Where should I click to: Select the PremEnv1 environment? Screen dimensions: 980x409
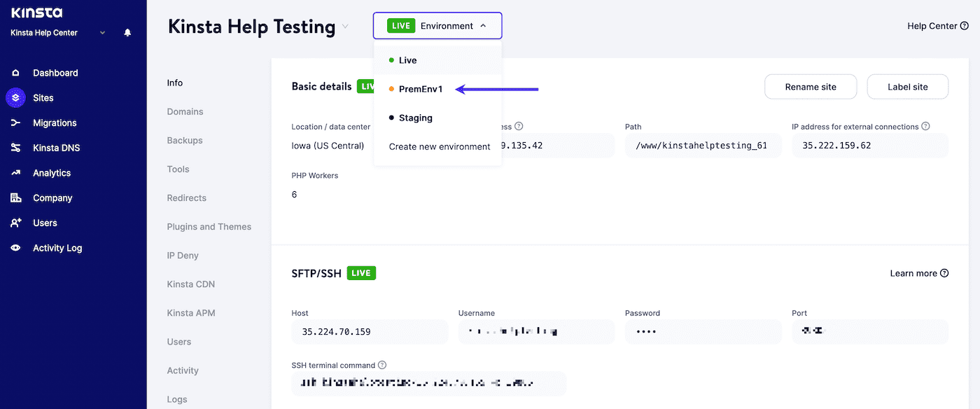click(420, 89)
